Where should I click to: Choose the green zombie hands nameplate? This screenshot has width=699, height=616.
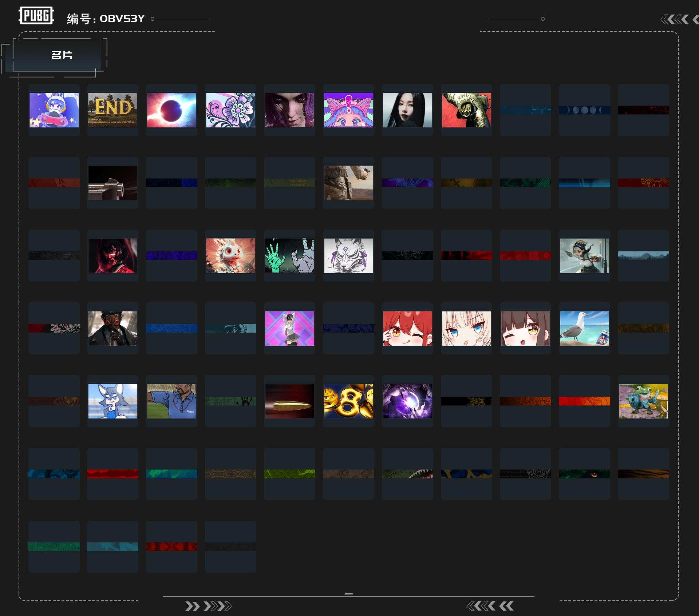pyautogui.click(x=289, y=255)
